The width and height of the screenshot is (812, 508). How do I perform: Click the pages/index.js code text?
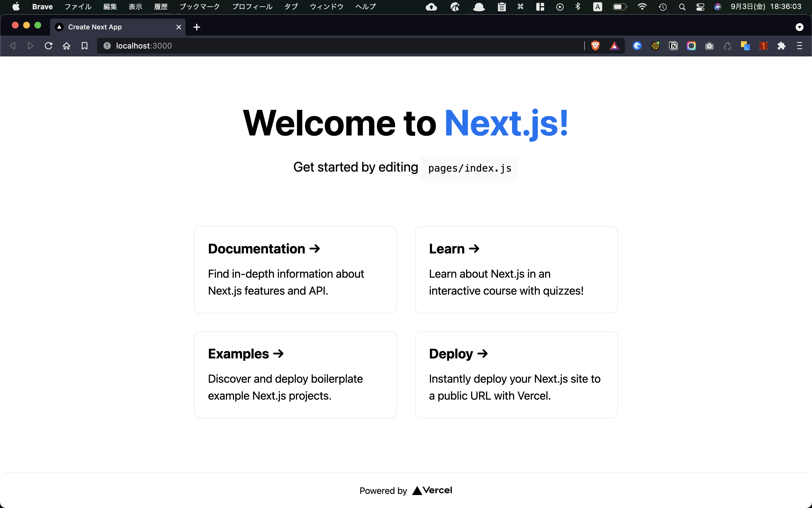470,168
